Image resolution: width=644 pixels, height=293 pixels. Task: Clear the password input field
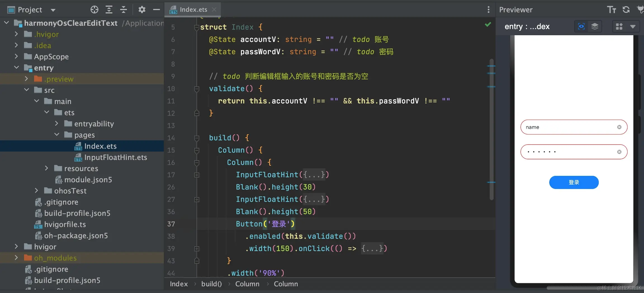(x=619, y=152)
